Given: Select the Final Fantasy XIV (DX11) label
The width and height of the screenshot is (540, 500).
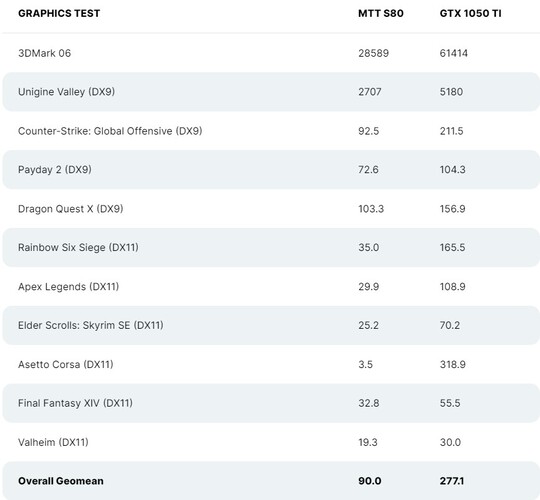Looking at the screenshot, I should pos(75,403).
